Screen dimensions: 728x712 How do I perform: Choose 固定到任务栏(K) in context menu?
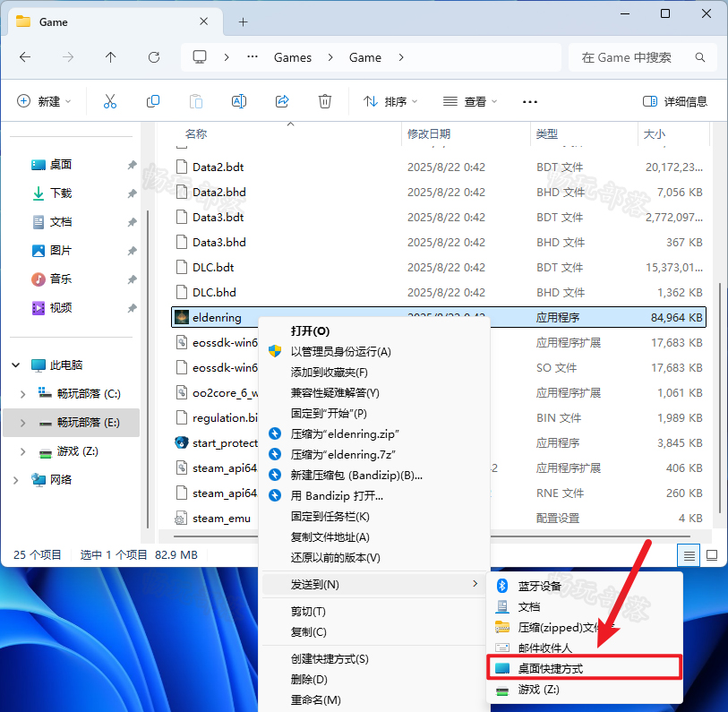pos(330,517)
